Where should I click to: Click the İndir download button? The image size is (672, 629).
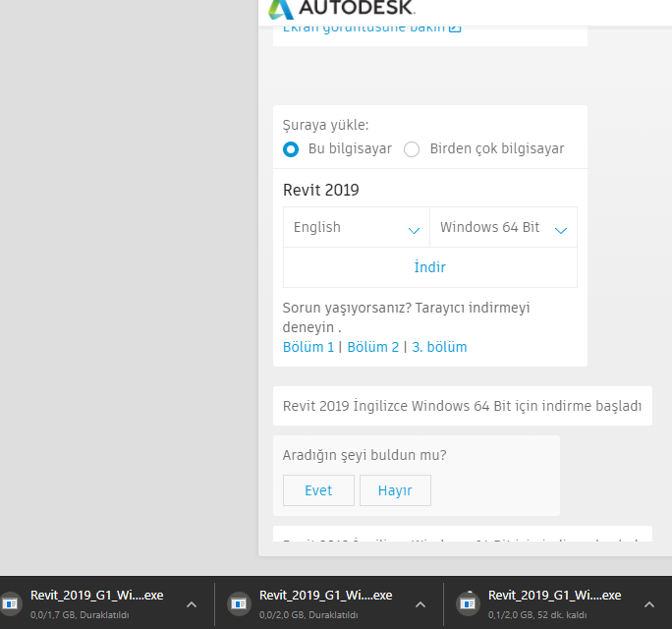point(430,267)
